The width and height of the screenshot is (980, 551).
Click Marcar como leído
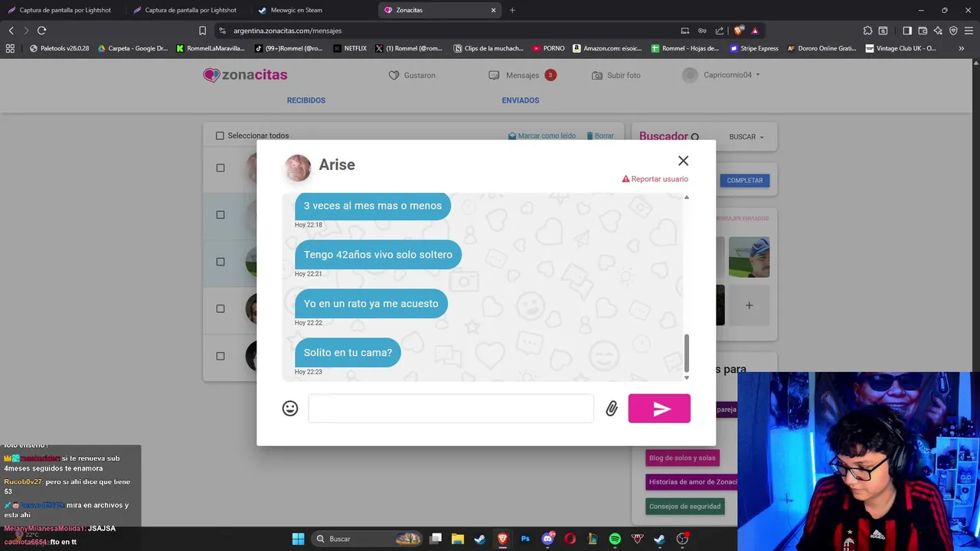pos(542,135)
